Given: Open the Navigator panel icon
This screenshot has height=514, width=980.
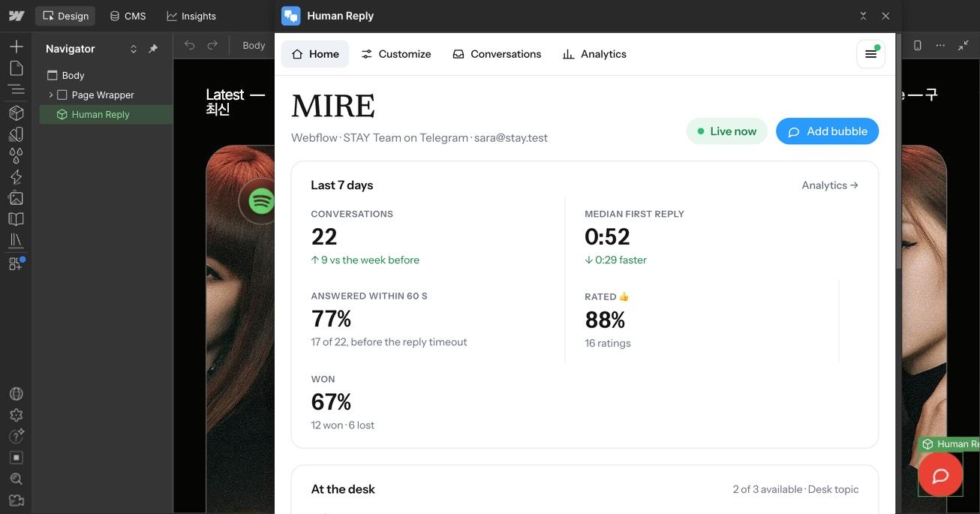Looking at the screenshot, I should coord(16,90).
